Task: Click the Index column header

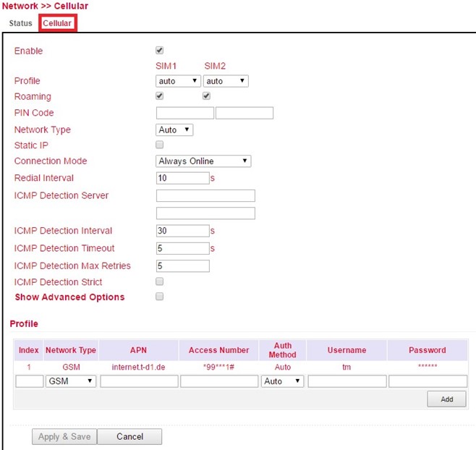Action: tap(28, 350)
